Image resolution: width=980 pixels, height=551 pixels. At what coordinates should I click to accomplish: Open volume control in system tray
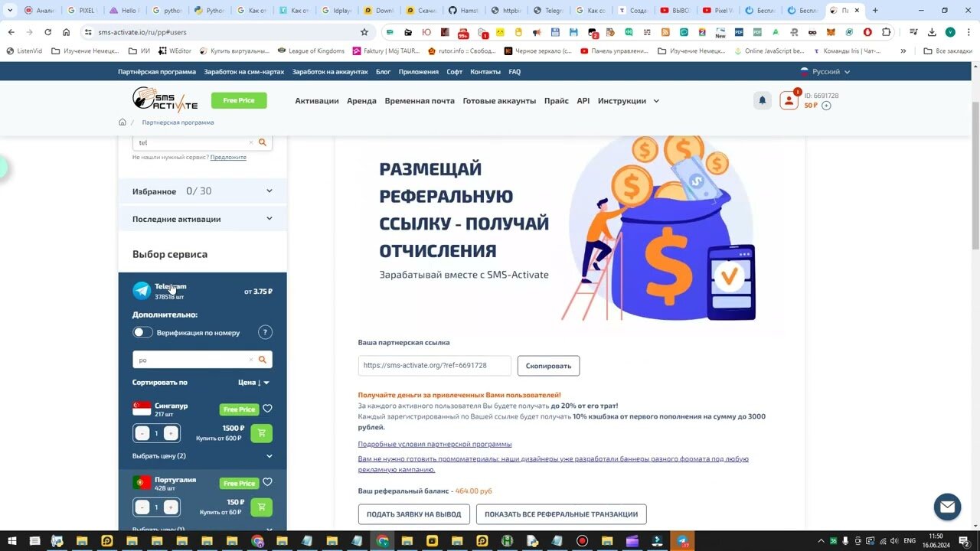click(x=893, y=541)
